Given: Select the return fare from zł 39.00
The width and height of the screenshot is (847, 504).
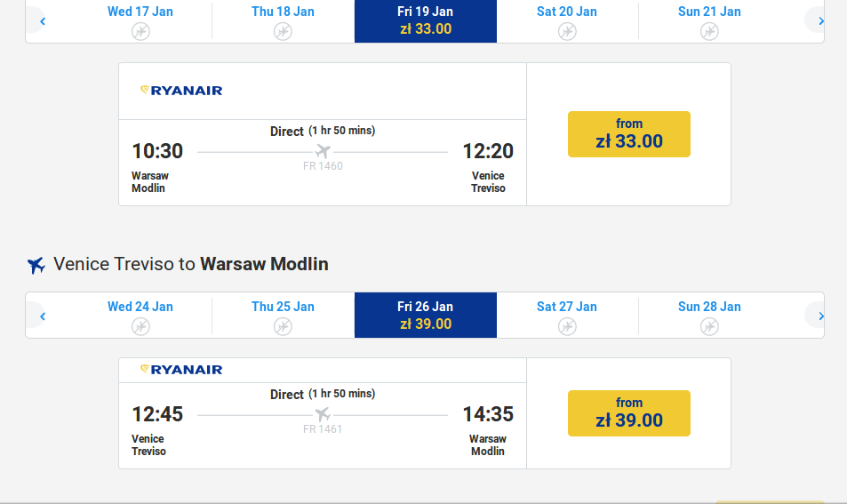Looking at the screenshot, I should [x=629, y=413].
